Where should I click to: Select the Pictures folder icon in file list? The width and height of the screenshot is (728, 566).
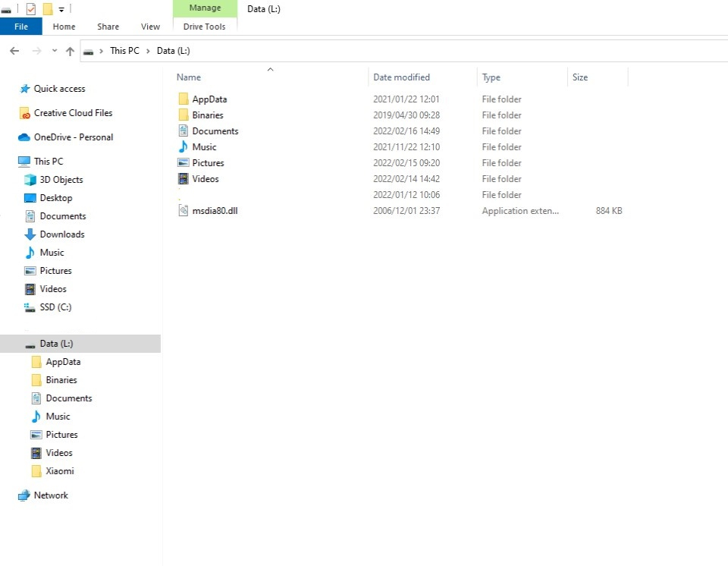[x=184, y=162]
